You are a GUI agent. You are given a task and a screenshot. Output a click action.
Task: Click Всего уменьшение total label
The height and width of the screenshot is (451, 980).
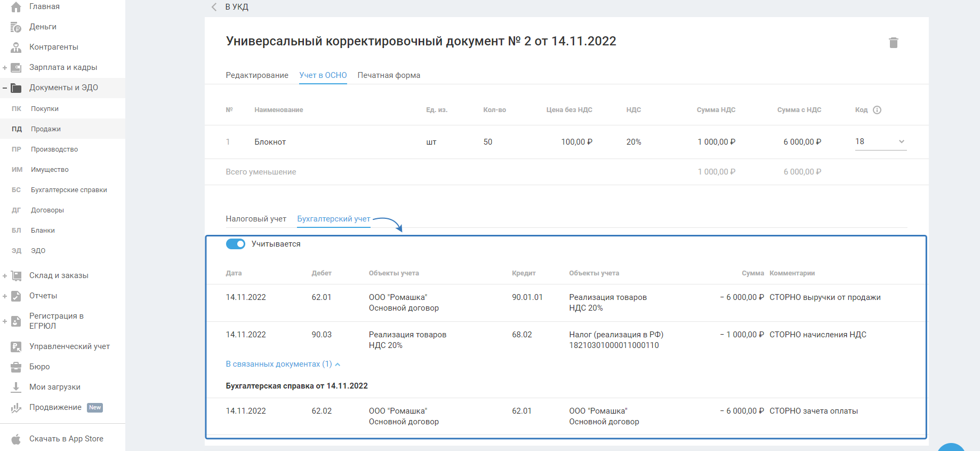tap(261, 172)
